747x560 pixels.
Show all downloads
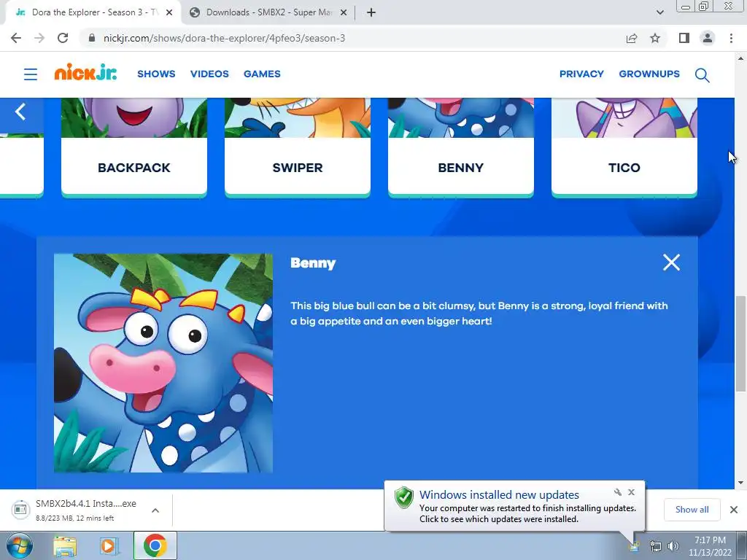coord(692,510)
